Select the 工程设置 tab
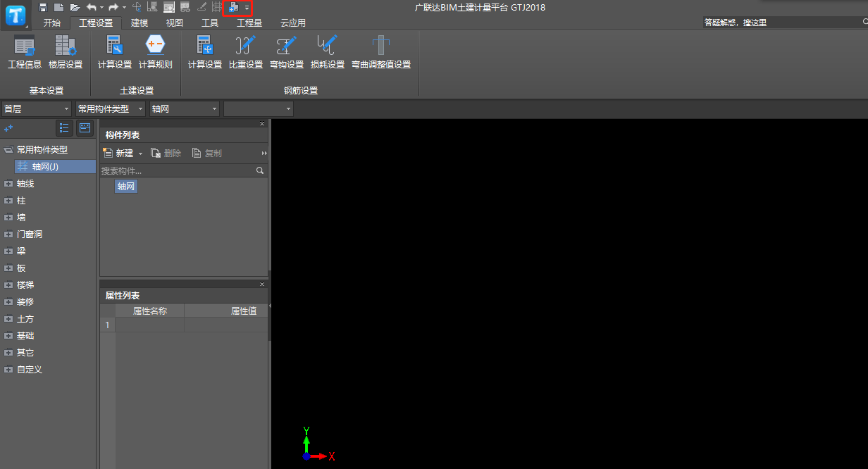This screenshot has width=868, height=469. 96,23
